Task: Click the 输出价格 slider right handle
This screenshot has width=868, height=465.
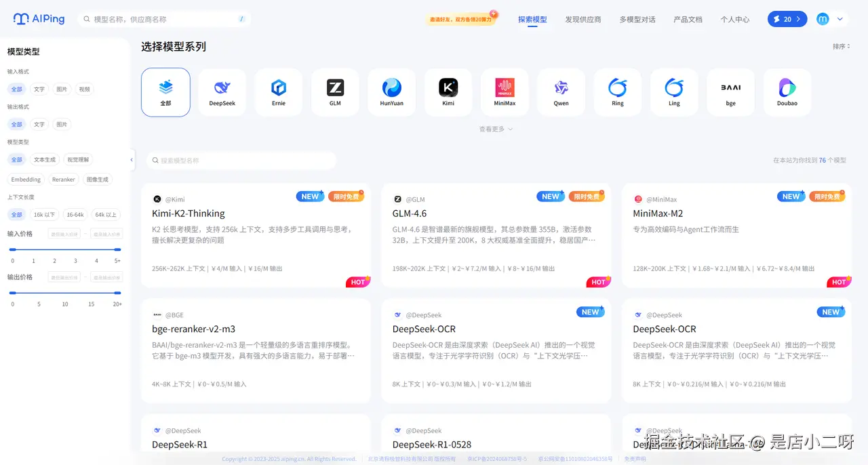Action: [x=118, y=293]
